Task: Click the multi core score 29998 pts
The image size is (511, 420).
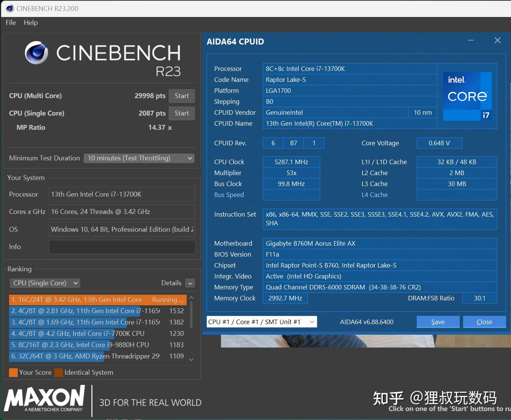Action: tap(150, 96)
